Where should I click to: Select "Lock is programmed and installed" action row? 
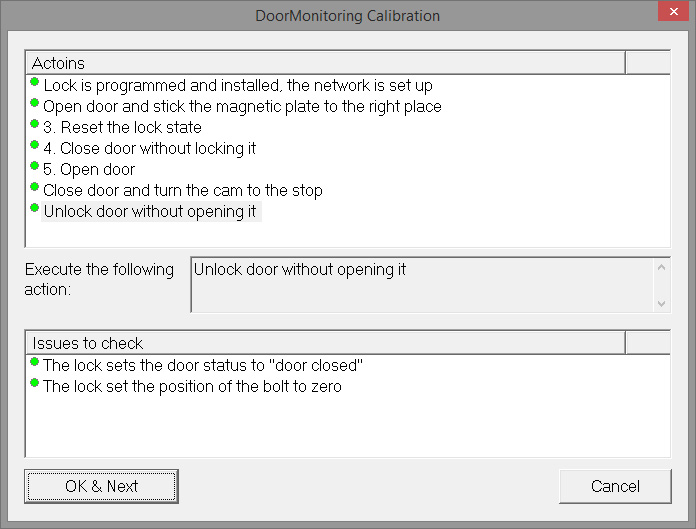pyautogui.click(x=238, y=86)
